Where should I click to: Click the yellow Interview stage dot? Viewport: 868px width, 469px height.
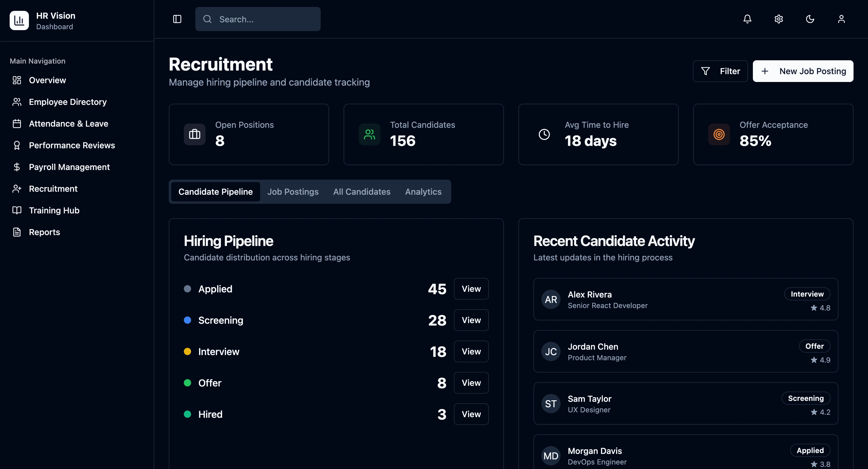click(187, 351)
